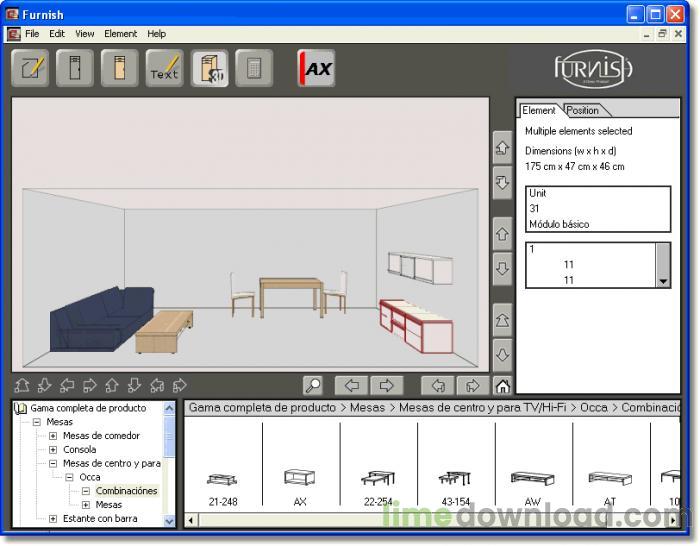700x546 pixels.
Task: Open the View menu
Action: (x=84, y=33)
